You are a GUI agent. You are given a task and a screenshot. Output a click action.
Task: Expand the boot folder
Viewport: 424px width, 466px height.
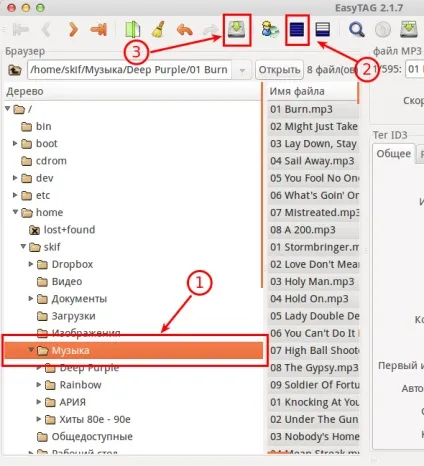(15, 143)
